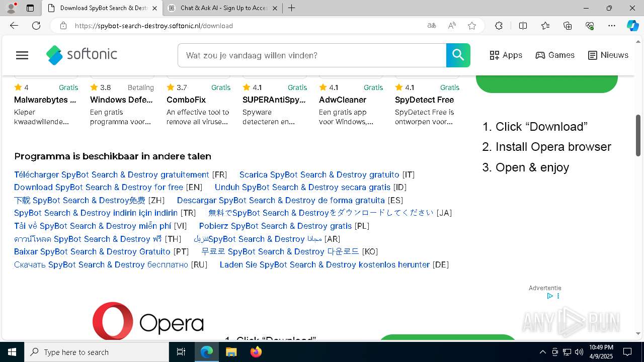Click the Softonic logo
Screen dimensions: 644x362
82,55
